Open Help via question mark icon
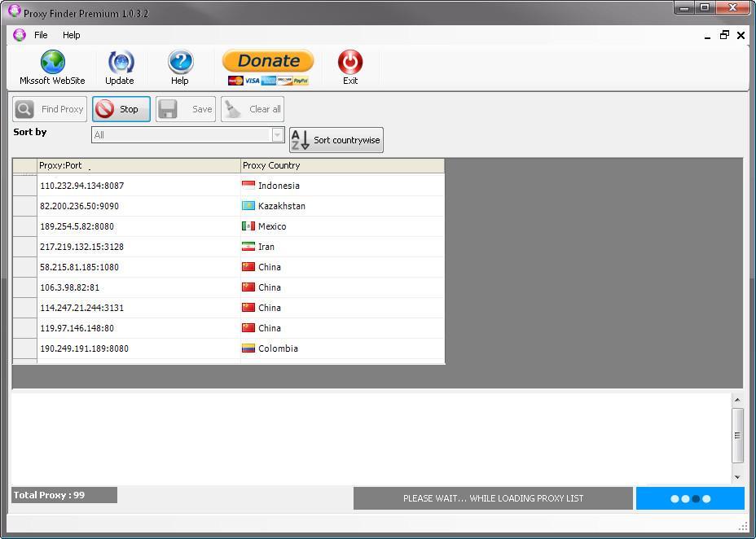 tap(180, 64)
